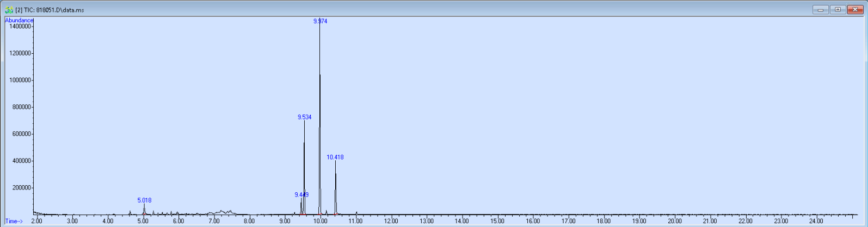
Task: Click the 800000 abundance tick value
Action: (21, 107)
